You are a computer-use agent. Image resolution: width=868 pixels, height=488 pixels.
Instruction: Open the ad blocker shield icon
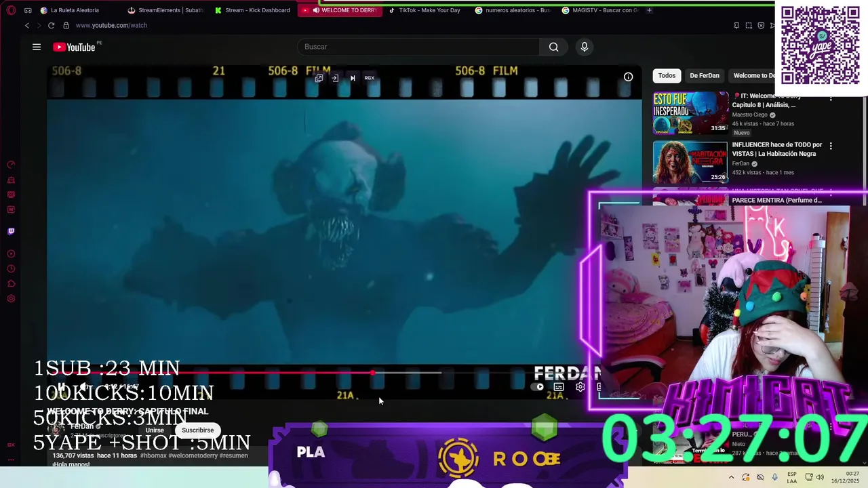[x=761, y=25]
